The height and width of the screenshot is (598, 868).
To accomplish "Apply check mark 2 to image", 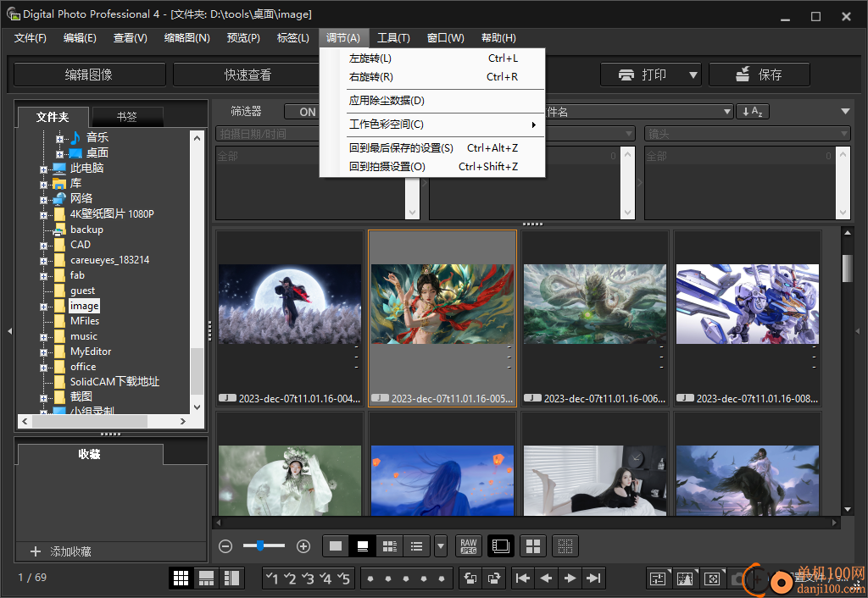I will 290,579.
